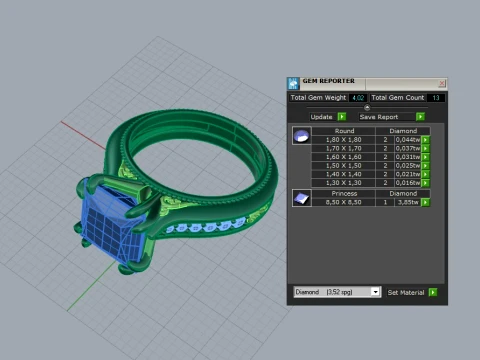The width and height of the screenshot is (480, 360).
Task: Click the 0,021tw weight cell
Action: tap(408, 174)
